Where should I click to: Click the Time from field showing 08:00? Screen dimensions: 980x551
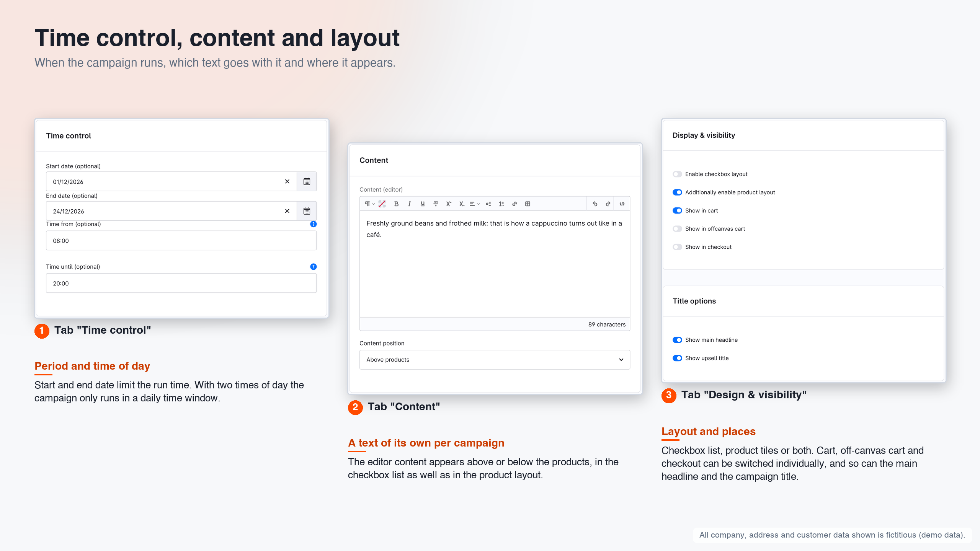pyautogui.click(x=181, y=241)
